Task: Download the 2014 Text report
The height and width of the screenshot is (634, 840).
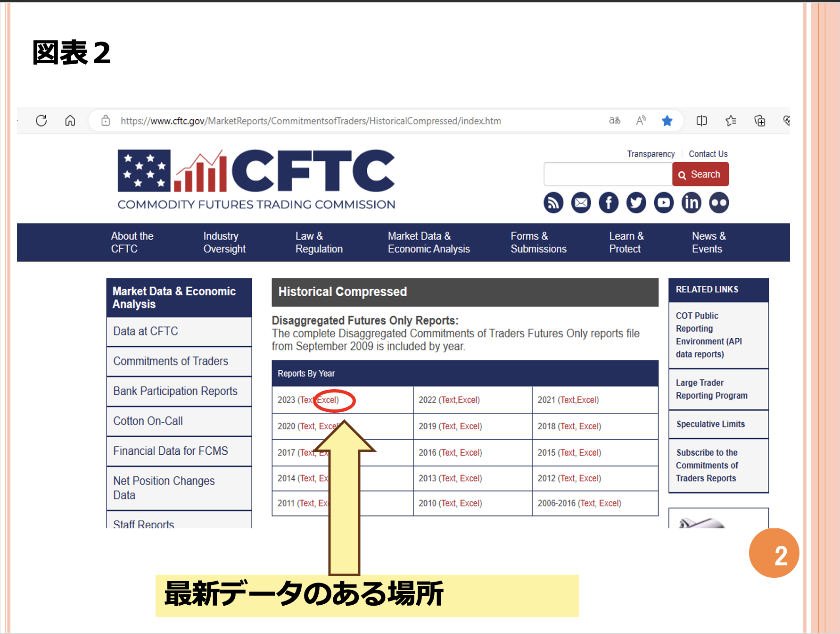Action: point(307,478)
